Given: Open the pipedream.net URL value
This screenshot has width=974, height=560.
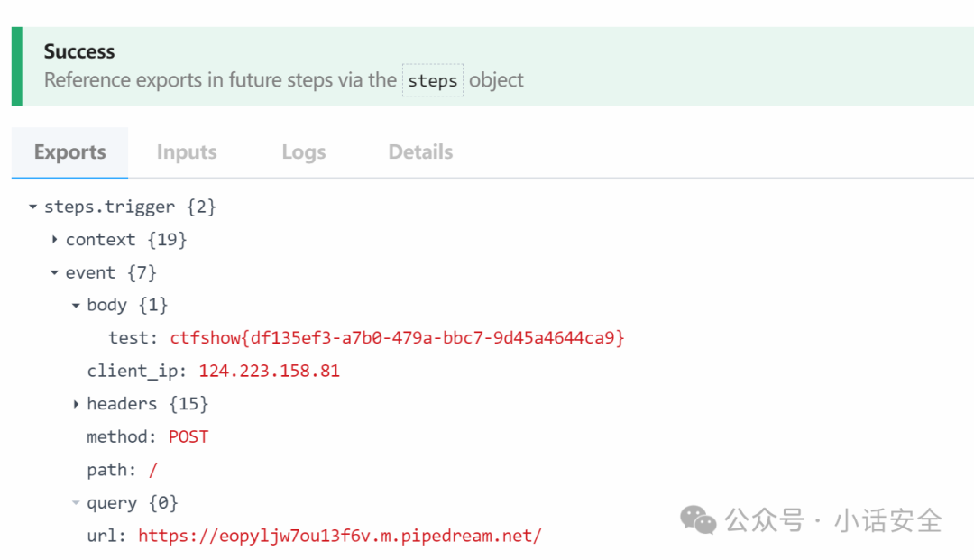Looking at the screenshot, I should point(340,536).
